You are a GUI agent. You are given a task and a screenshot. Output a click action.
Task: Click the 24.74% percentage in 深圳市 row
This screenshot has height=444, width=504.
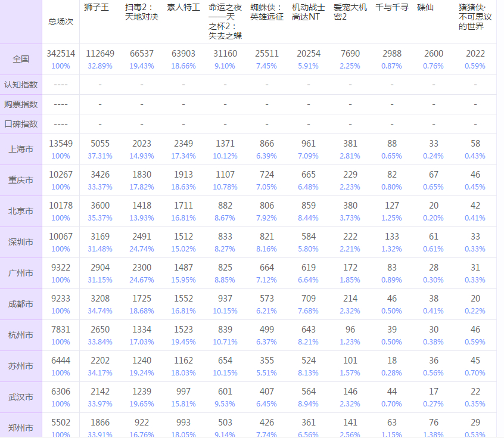[x=141, y=249]
